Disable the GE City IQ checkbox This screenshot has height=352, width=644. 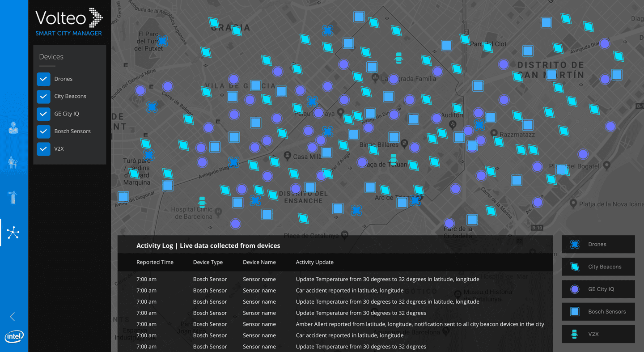(43, 114)
